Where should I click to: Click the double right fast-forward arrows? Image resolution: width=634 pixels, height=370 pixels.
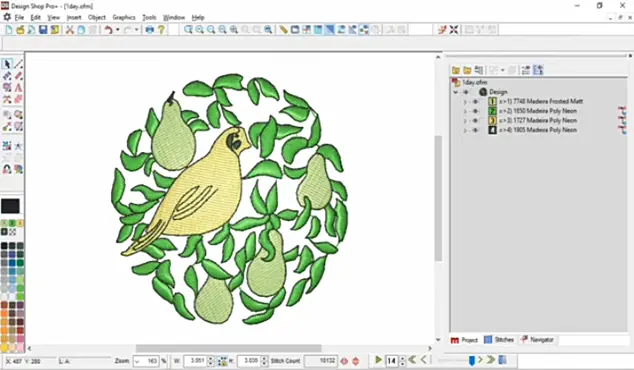click(491, 359)
